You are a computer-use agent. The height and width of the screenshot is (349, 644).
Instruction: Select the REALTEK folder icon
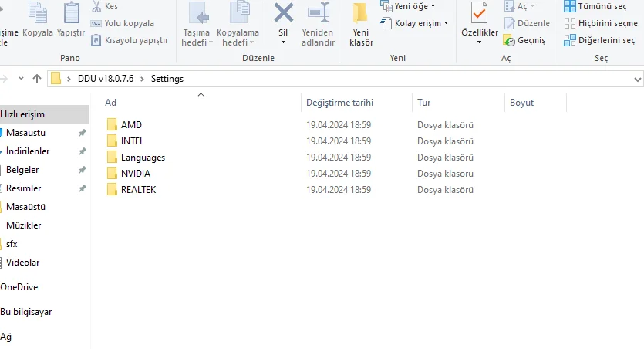click(x=112, y=189)
